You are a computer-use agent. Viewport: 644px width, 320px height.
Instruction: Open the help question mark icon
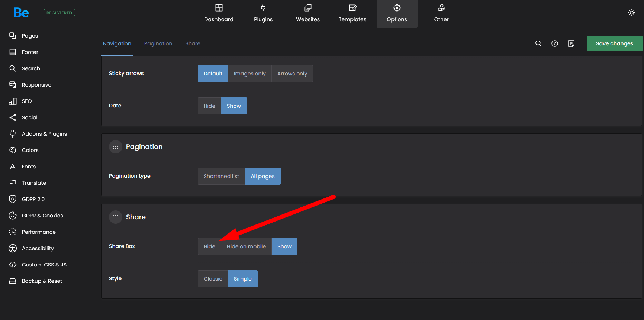(x=554, y=43)
